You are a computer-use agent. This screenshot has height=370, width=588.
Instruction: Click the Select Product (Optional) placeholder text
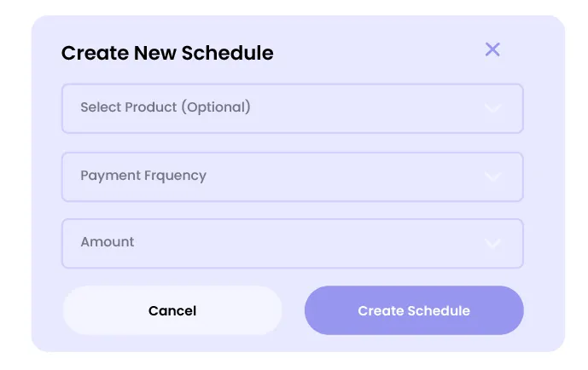[x=166, y=107]
